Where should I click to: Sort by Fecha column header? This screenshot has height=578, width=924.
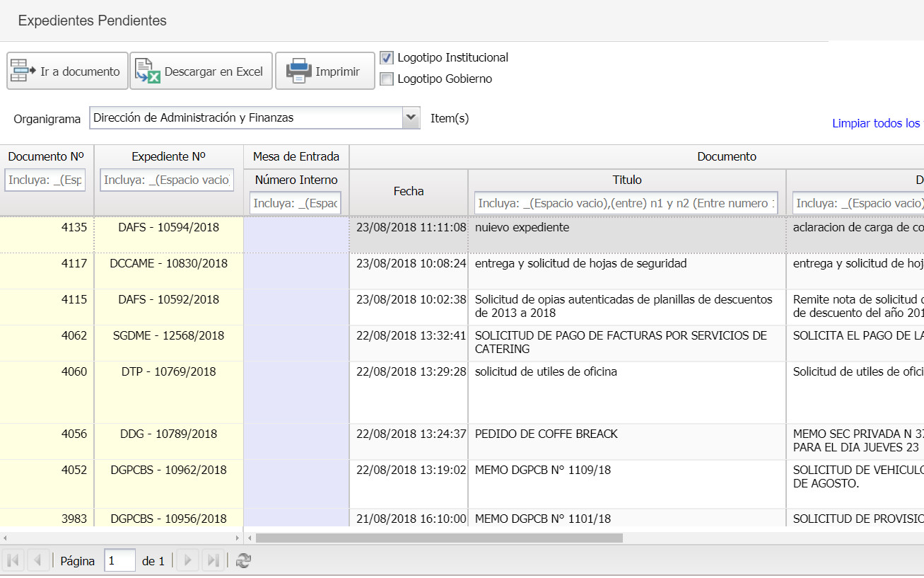(x=409, y=191)
